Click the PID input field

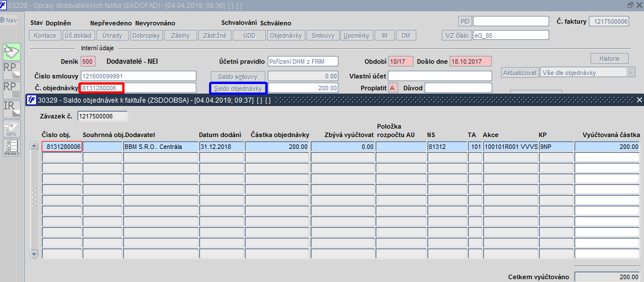pyautogui.click(x=511, y=21)
